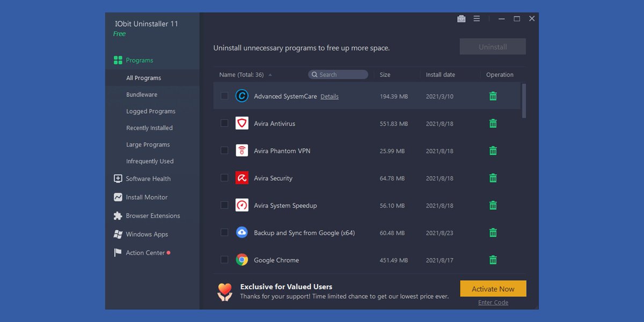Check the Avira Antivirus checkbox
The width and height of the screenshot is (644, 322).
pos(224,123)
